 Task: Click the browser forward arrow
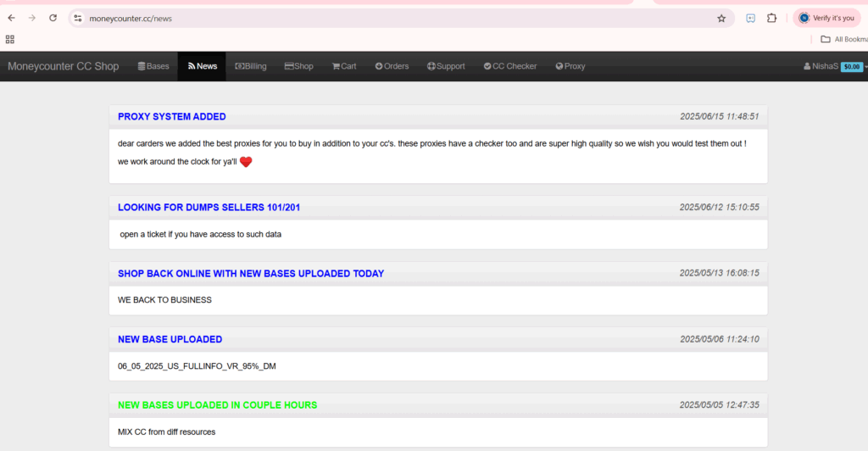[32, 19]
